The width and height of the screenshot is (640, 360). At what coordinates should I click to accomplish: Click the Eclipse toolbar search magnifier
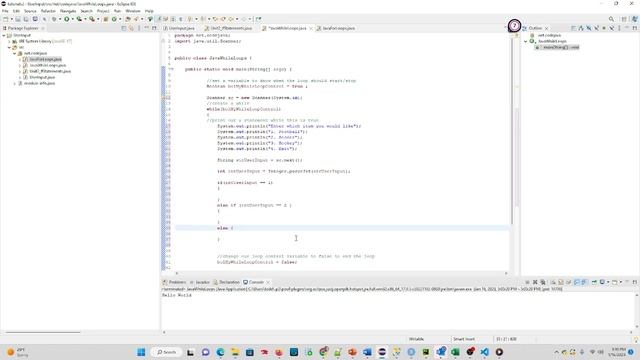[x=611, y=19]
